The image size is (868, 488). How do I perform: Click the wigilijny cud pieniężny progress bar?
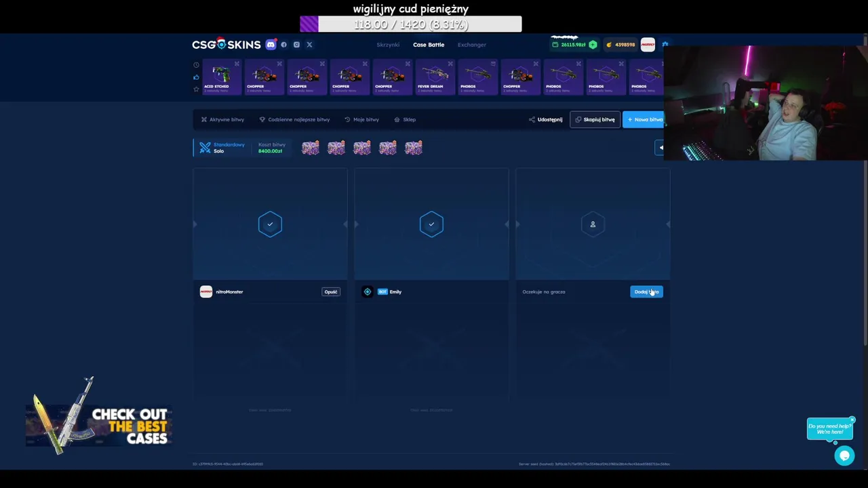(x=411, y=24)
